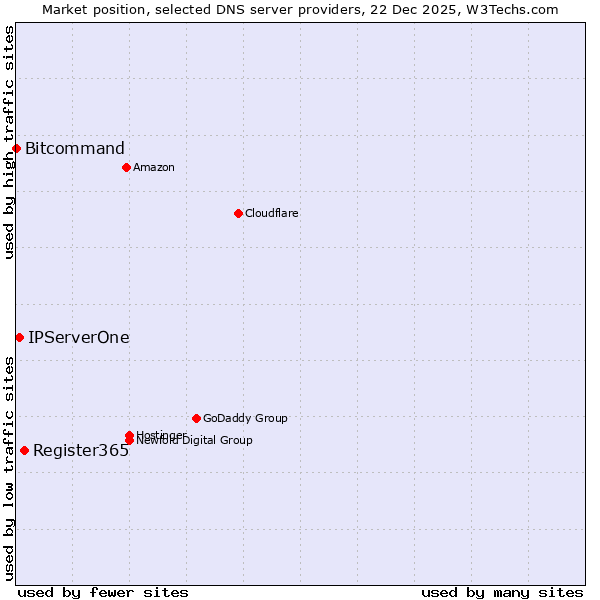Select the Register365 label text

coord(81,450)
